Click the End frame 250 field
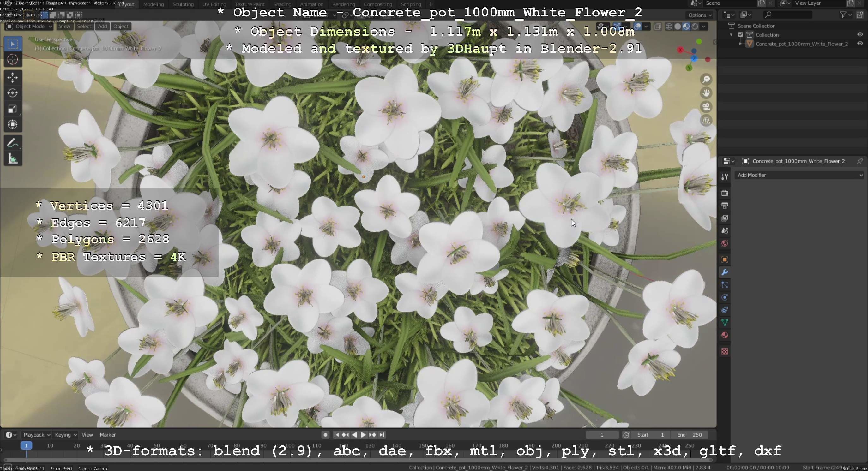 [x=690, y=435]
